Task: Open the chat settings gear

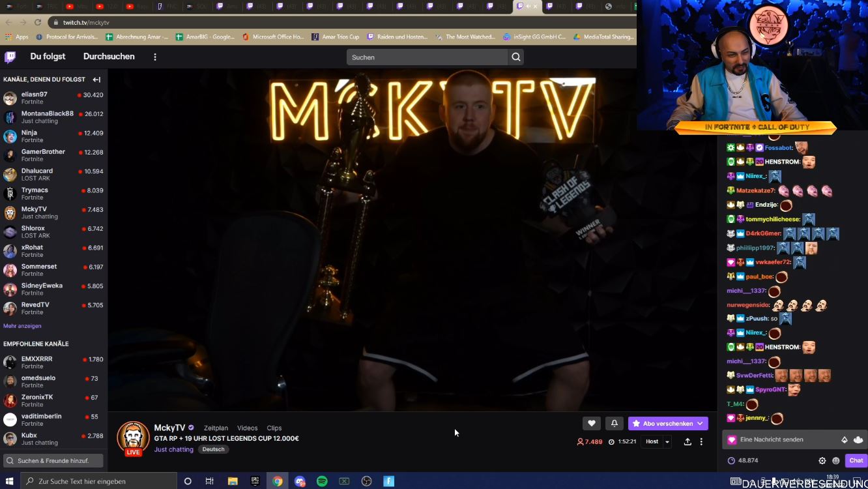Action: coord(822,460)
